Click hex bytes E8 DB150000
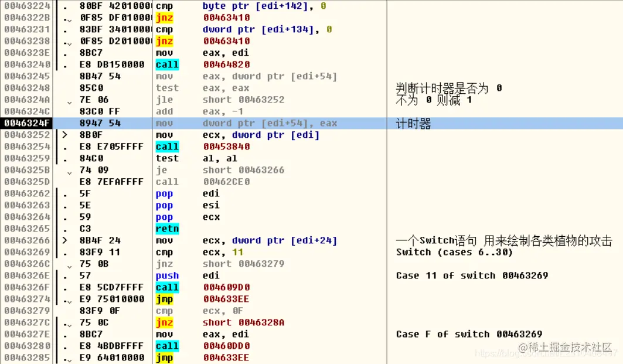Screen dimensions: 623x364 click(111, 64)
